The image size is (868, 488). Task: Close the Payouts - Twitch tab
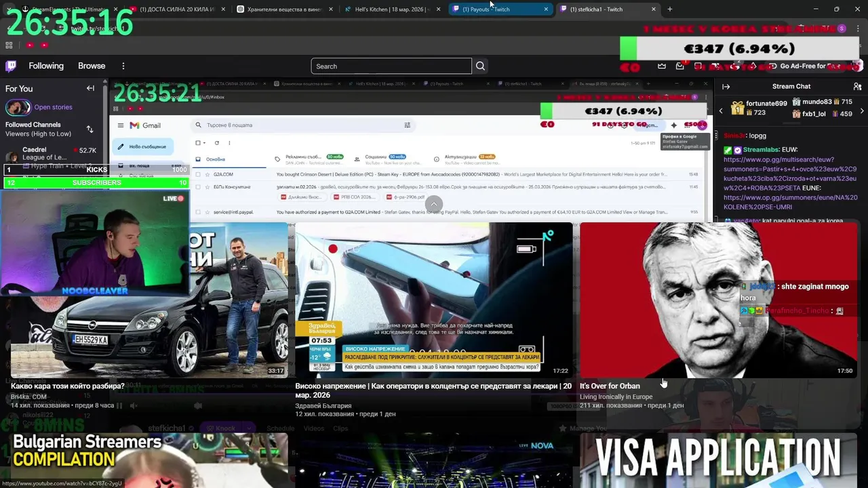click(x=546, y=9)
